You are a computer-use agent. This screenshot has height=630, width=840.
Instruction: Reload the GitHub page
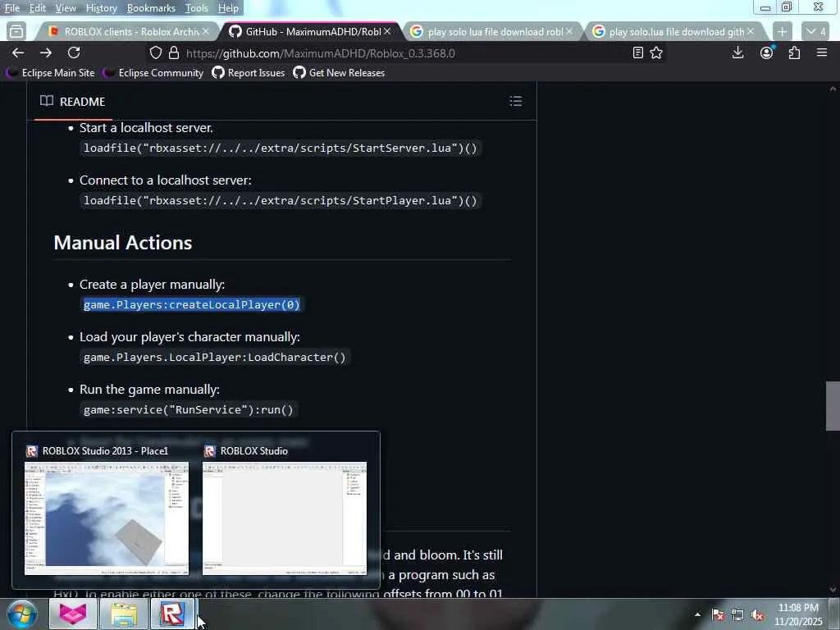(74, 52)
